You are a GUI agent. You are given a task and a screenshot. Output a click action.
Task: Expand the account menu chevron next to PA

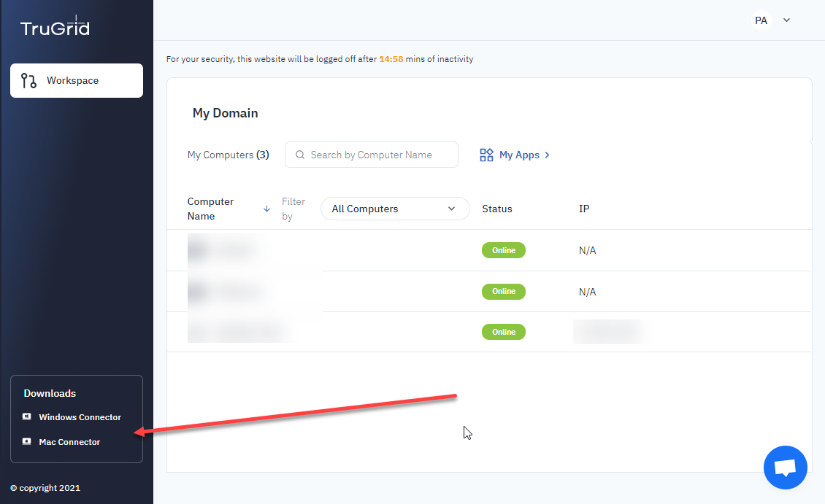click(786, 20)
